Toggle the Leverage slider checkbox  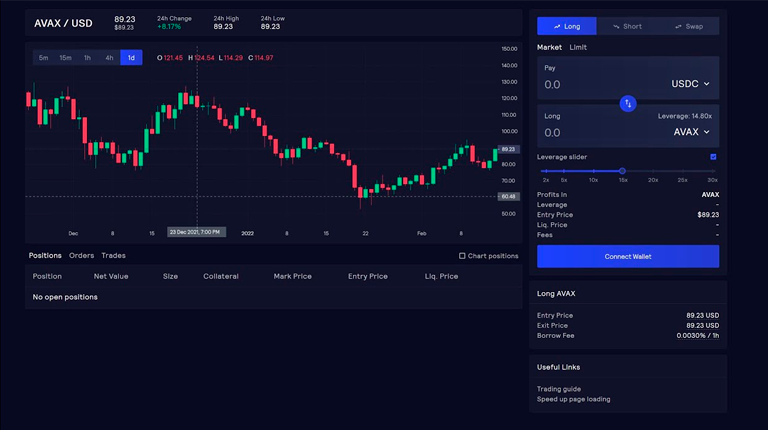point(713,157)
